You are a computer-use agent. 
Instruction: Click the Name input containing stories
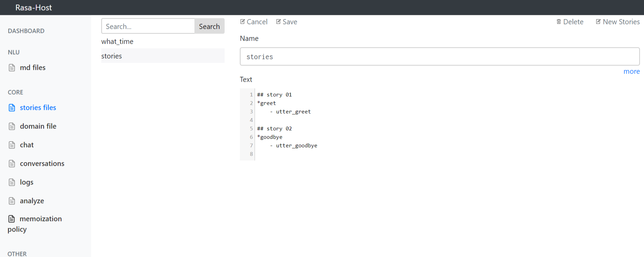[x=440, y=56]
